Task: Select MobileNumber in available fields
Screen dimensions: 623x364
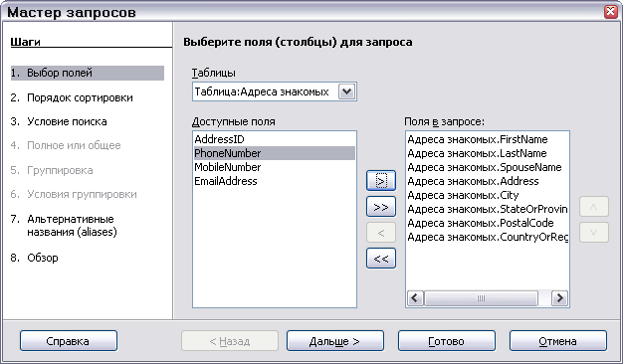Action: (274, 167)
